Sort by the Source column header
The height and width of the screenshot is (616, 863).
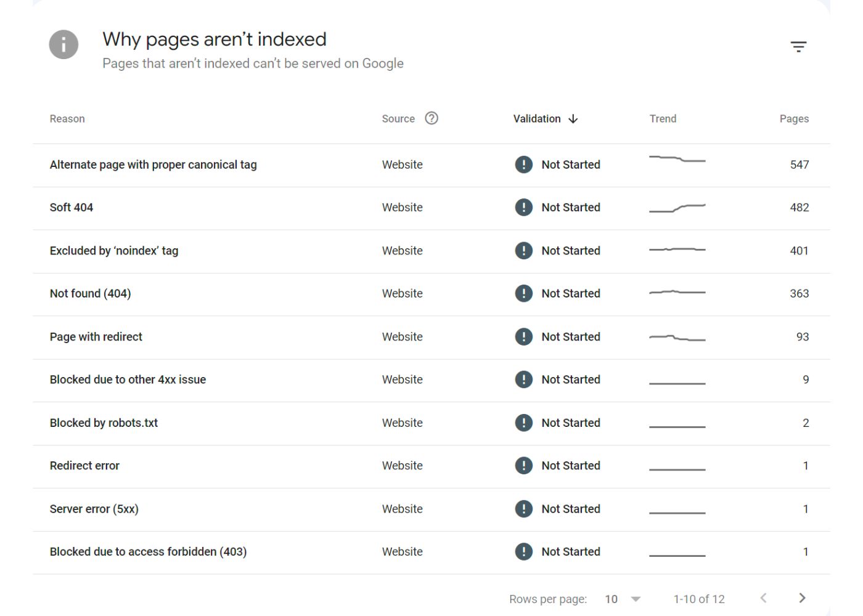click(x=398, y=119)
